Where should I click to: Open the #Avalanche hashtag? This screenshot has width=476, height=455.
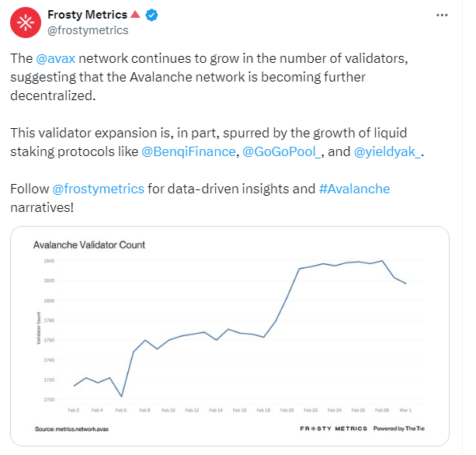click(x=354, y=189)
